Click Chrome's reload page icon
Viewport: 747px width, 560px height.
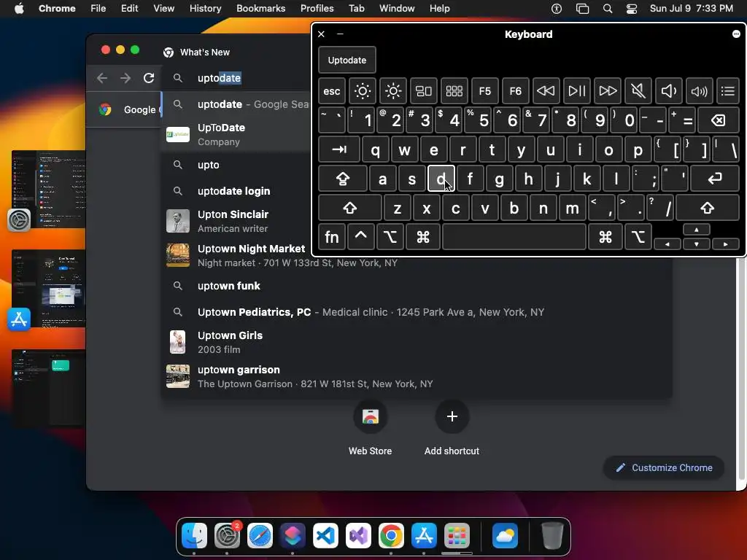click(x=149, y=77)
